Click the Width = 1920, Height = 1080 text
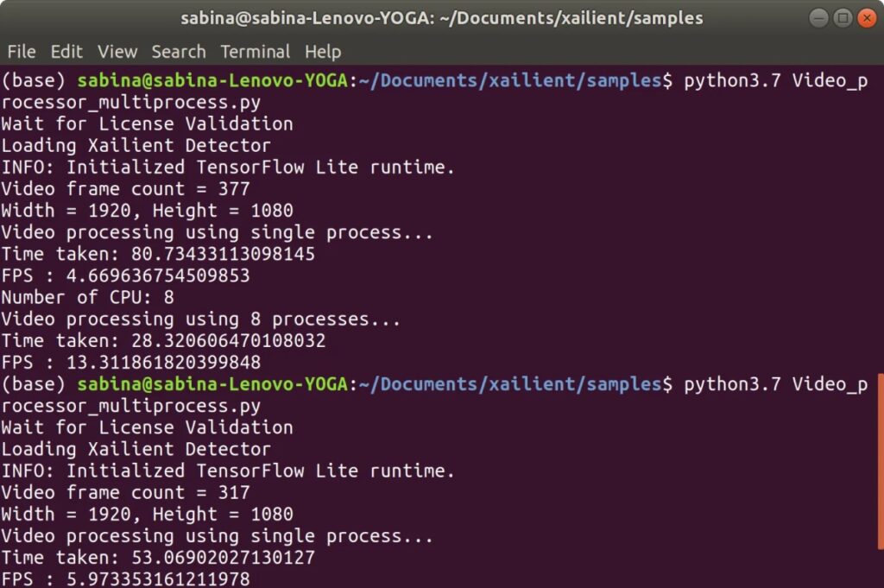884x588 pixels. coord(147,210)
